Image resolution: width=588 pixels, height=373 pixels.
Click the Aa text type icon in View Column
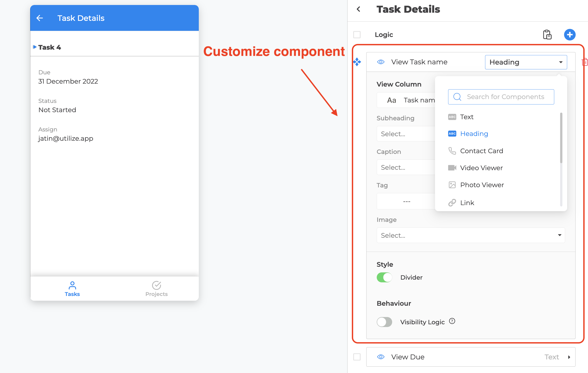[x=391, y=100]
